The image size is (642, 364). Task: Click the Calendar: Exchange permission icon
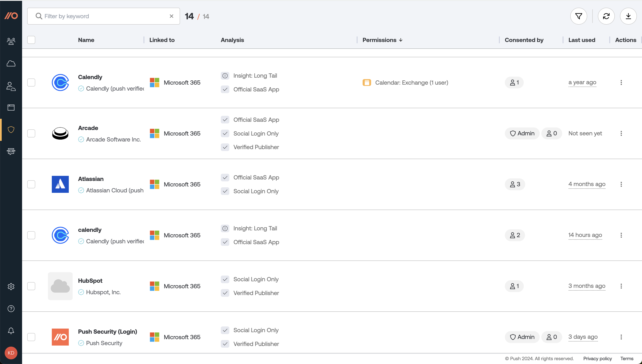[x=366, y=83]
